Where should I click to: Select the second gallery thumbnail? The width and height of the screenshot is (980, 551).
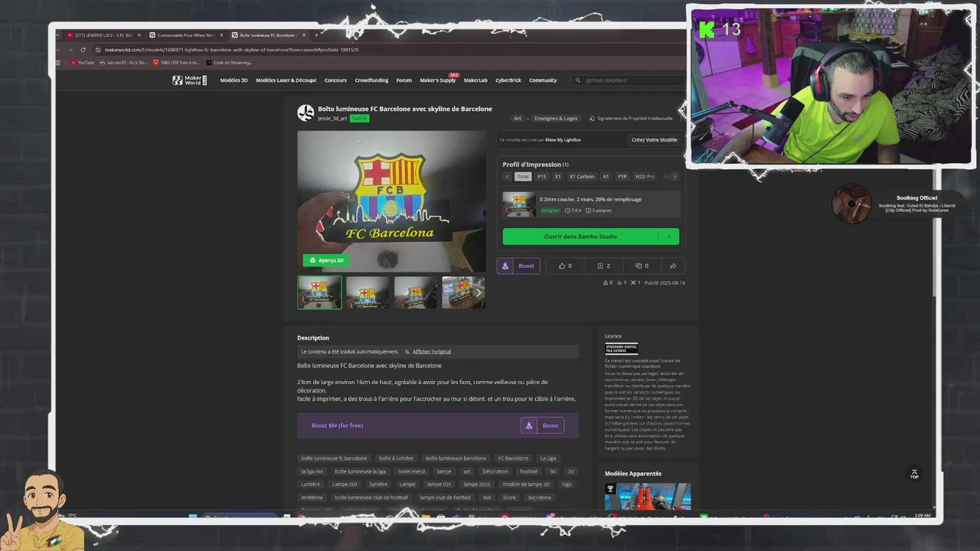click(x=367, y=292)
